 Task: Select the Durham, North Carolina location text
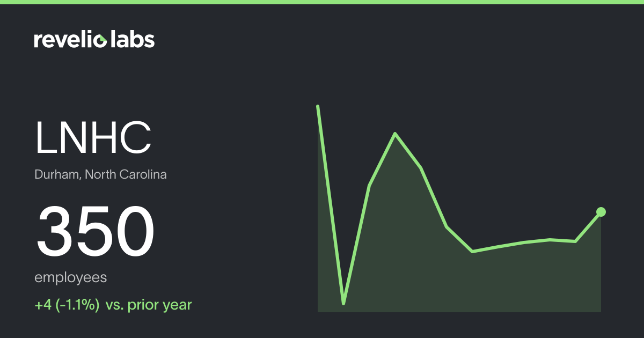click(100, 175)
